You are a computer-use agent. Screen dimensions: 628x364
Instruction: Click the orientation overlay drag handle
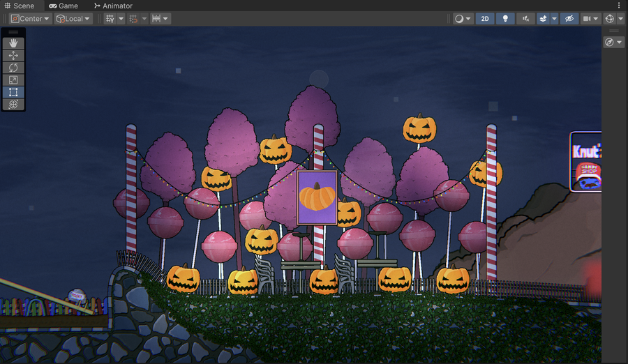pos(613,31)
